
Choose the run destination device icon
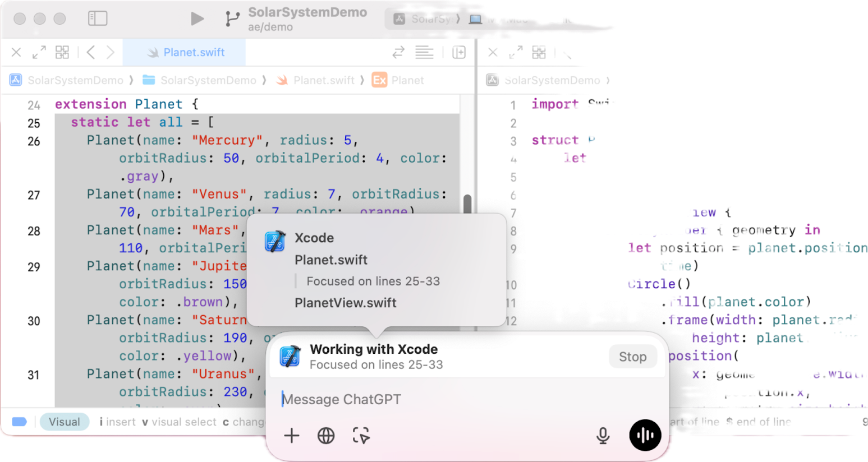pyautogui.click(x=476, y=19)
